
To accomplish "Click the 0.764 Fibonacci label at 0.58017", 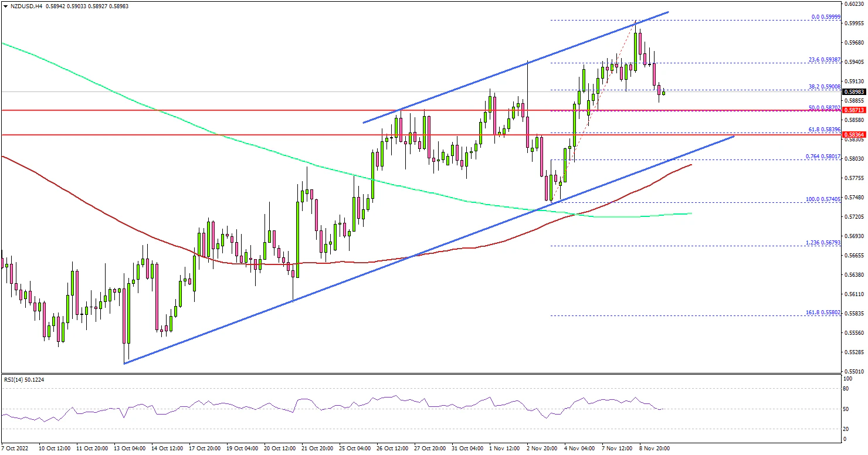I will (823, 156).
